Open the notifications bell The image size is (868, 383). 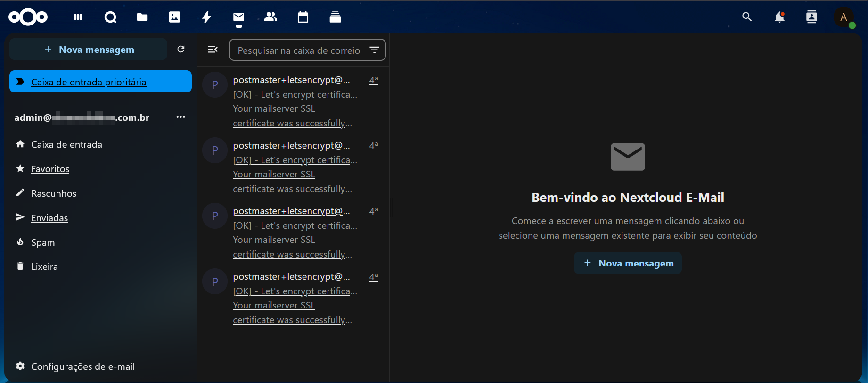pyautogui.click(x=779, y=17)
